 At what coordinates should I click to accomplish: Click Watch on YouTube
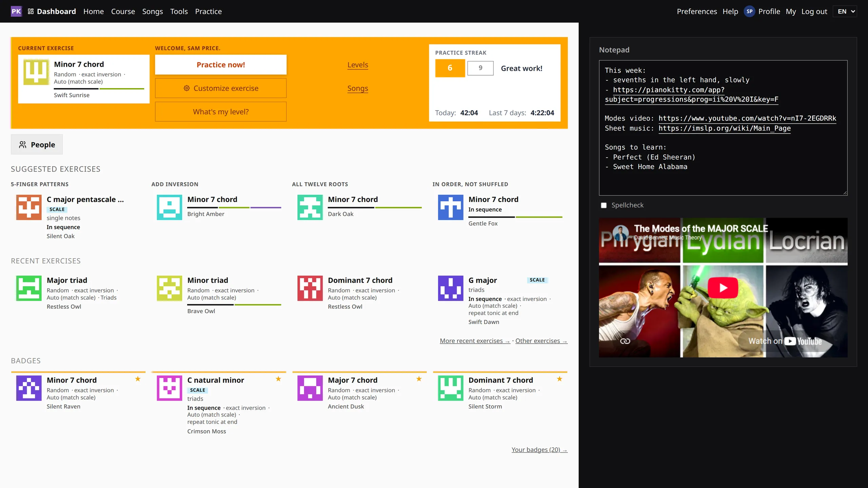tap(785, 341)
